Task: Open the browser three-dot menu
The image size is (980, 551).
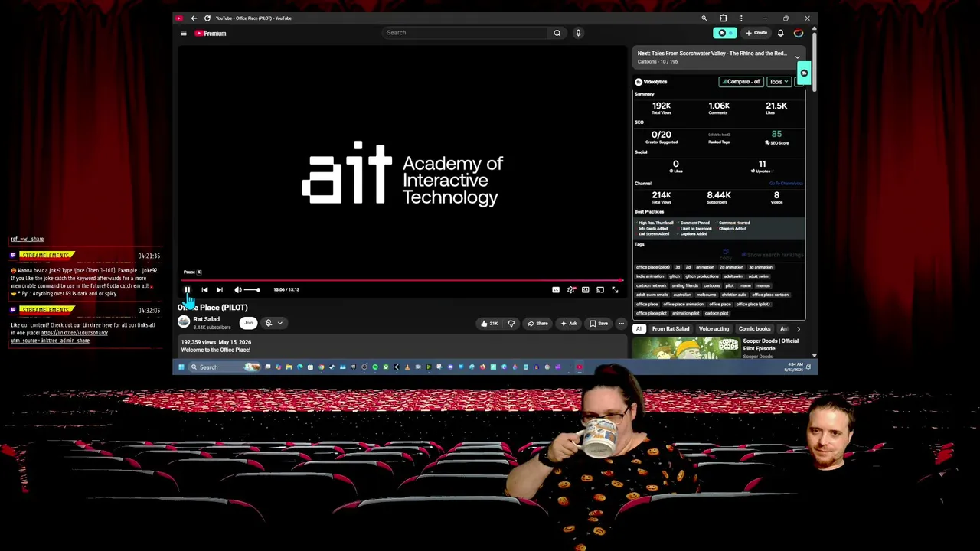Action: [x=740, y=18]
